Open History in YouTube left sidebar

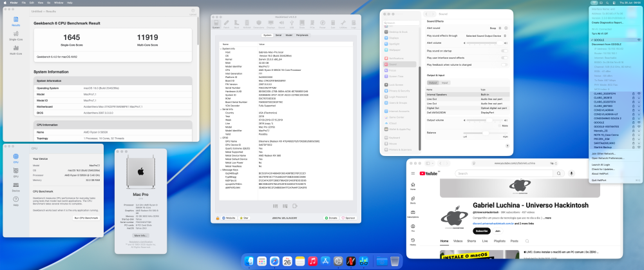(413, 241)
